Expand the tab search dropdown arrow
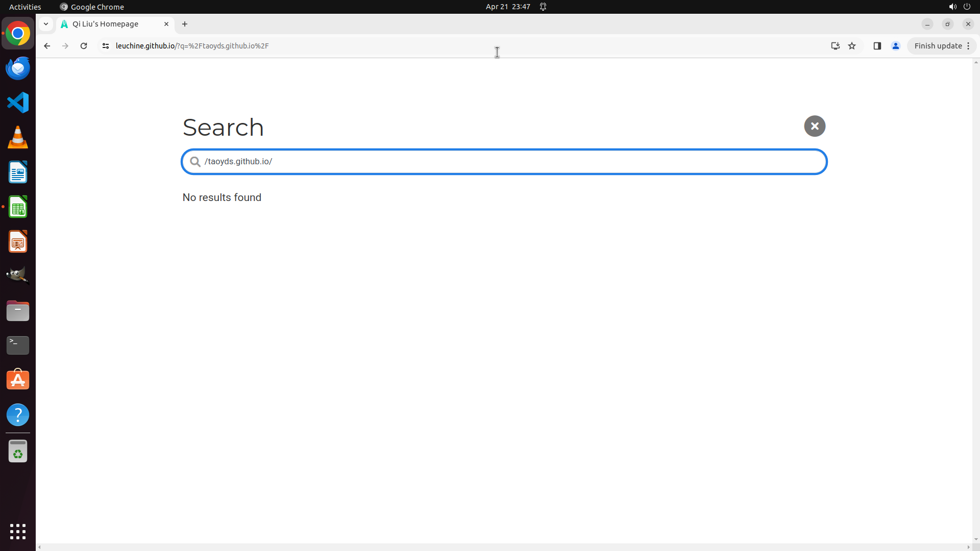Viewport: 980px width, 551px height. pos(46,24)
